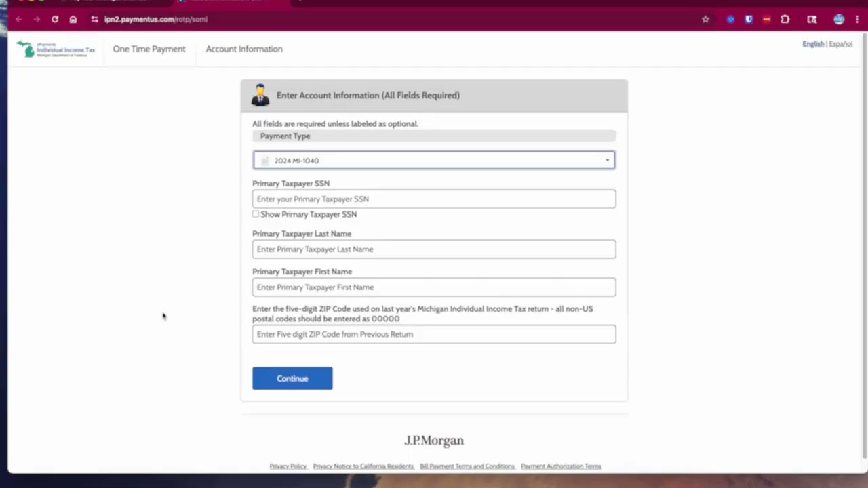Click the address bar URL
This screenshot has width=868, height=488.
tap(156, 19)
